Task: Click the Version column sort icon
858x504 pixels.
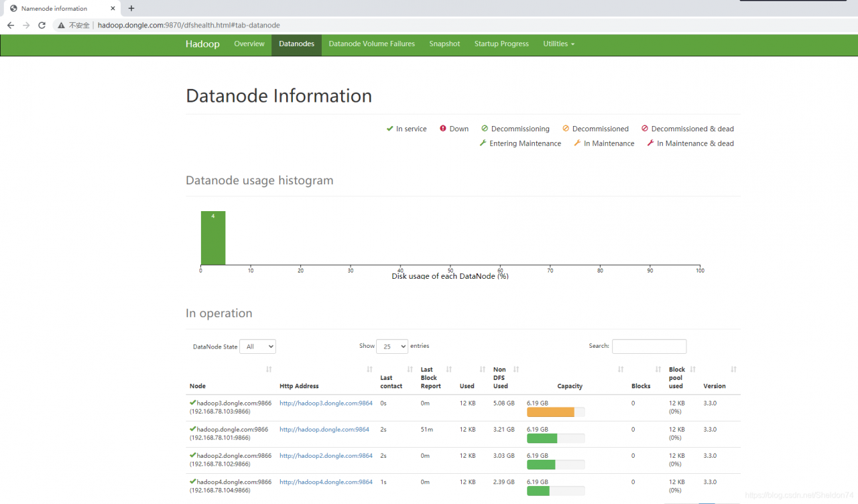Action: coord(733,369)
